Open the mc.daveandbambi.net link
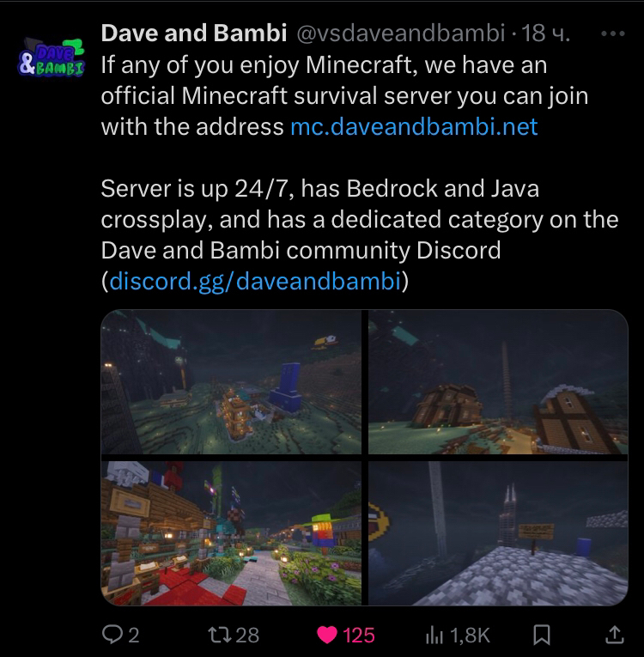644x657 pixels. (414, 126)
